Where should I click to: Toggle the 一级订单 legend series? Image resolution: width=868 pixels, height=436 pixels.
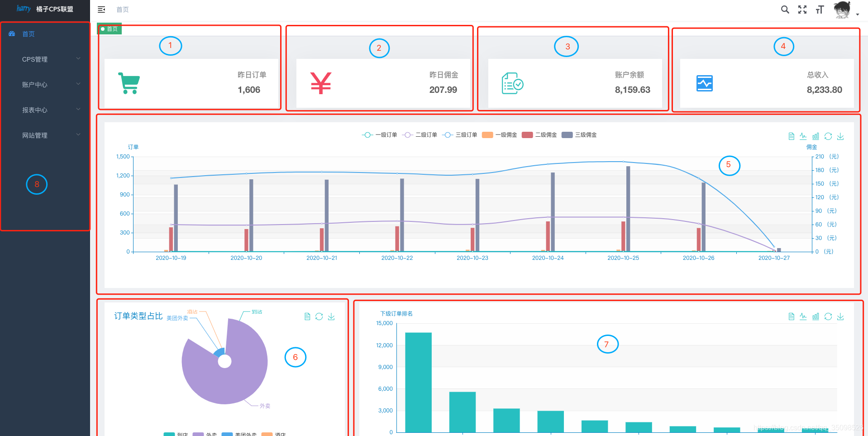pyautogui.click(x=379, y=135)
